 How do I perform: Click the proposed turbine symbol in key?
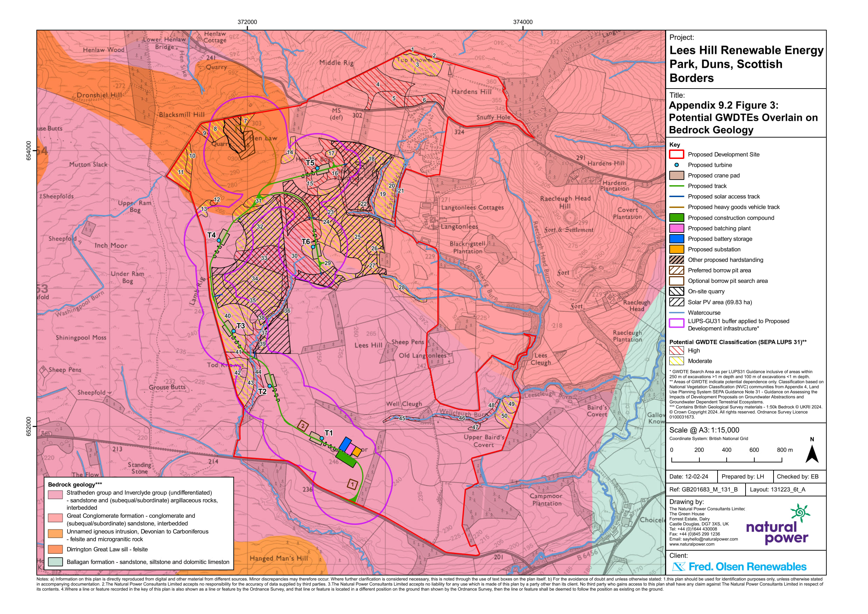click(x=676, y=165)
